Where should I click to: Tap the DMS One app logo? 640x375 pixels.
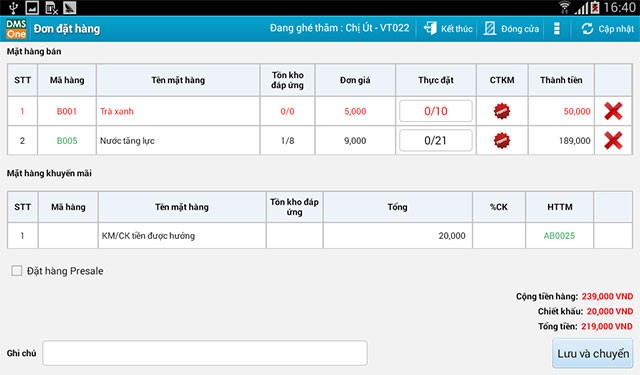coord(16,29)
